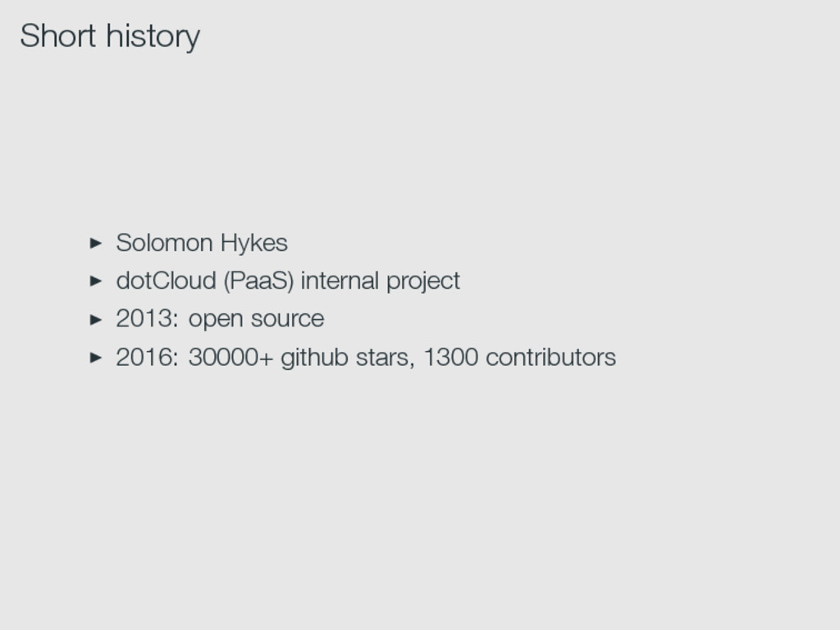Click the open source text

[x=256, y=320]
